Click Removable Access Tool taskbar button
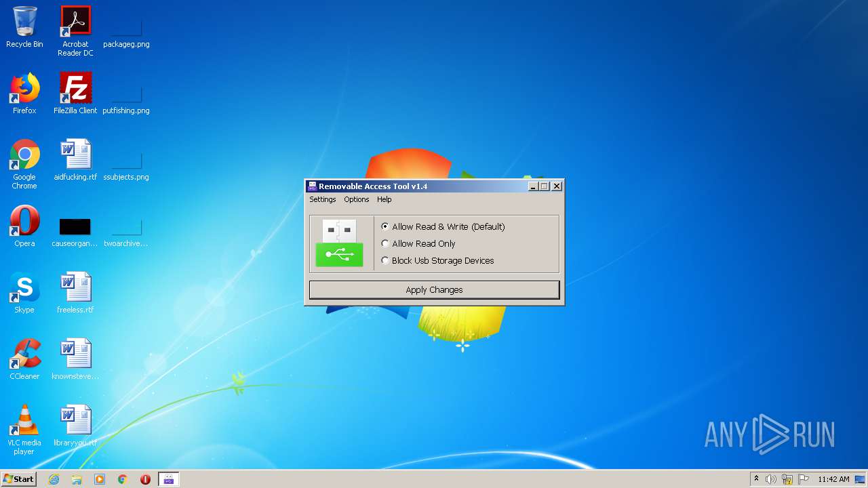Image resolution: width=868 pixels, height=488 pixels. click(x=168, y=479)
